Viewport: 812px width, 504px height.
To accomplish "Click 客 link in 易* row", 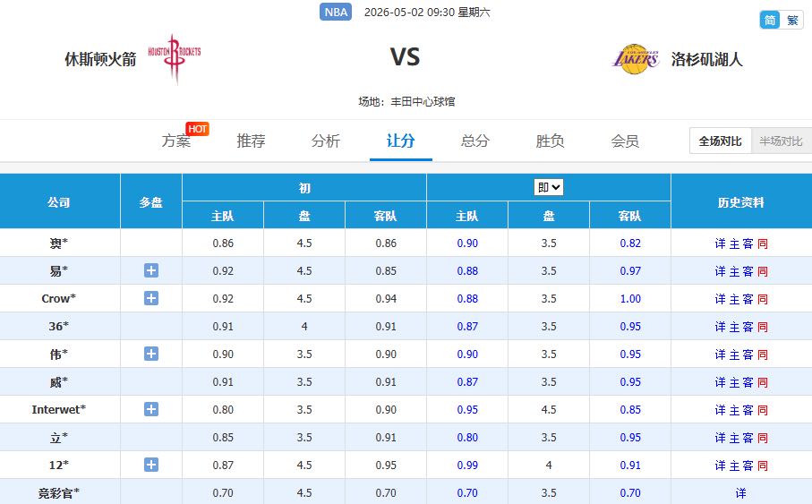I will [748, 271].
